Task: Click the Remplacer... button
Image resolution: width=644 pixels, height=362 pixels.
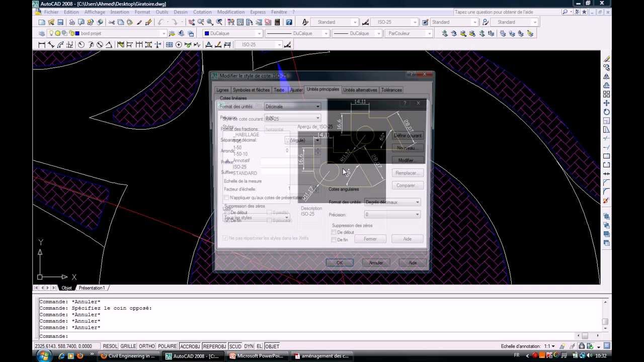Action: pos(407,173)
